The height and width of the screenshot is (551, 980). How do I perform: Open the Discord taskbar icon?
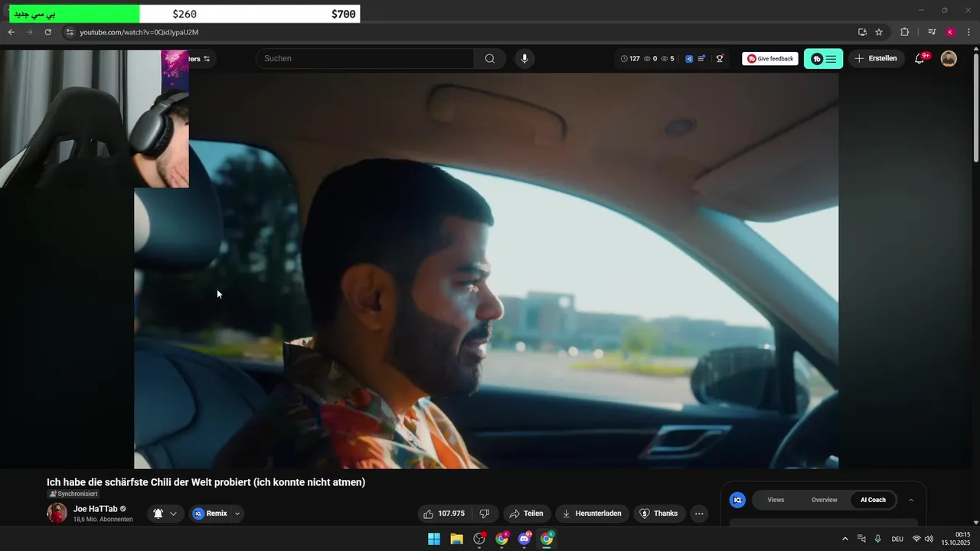pos(524,539)
